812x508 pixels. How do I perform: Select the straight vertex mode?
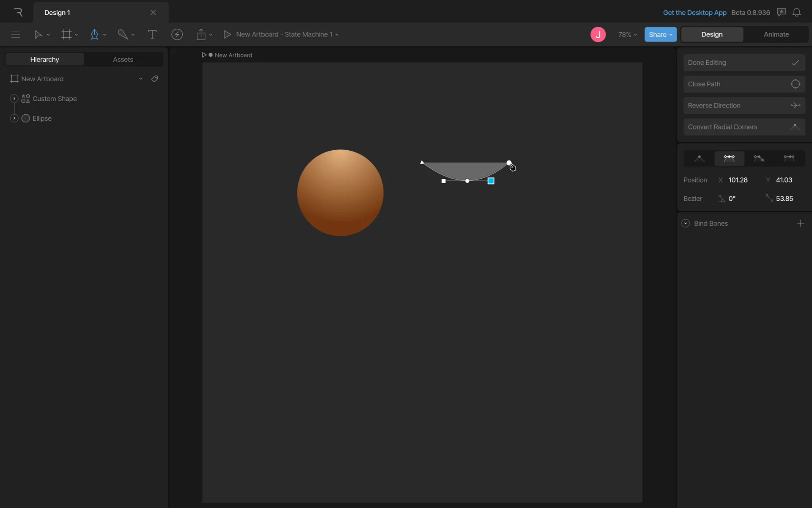pyautogui.click(x=699, y=158)
